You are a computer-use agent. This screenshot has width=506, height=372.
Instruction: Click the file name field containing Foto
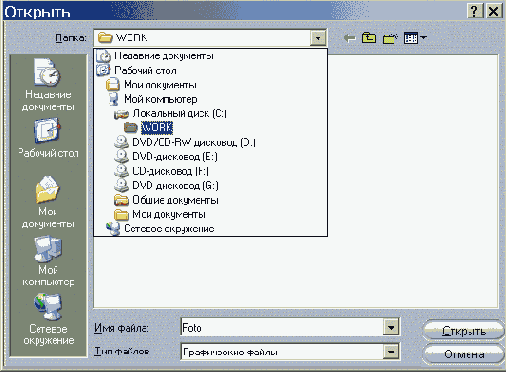[x=282, y=327]
